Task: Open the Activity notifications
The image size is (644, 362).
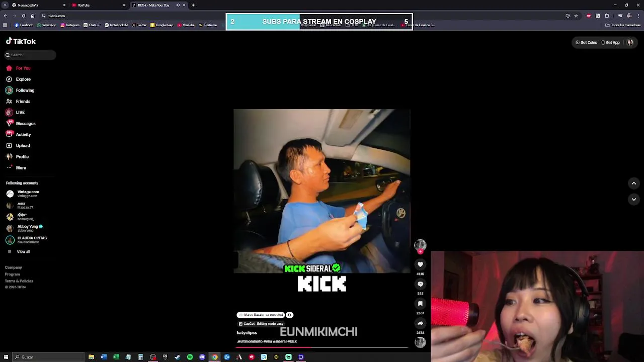Action: click(x=19, y=134)
